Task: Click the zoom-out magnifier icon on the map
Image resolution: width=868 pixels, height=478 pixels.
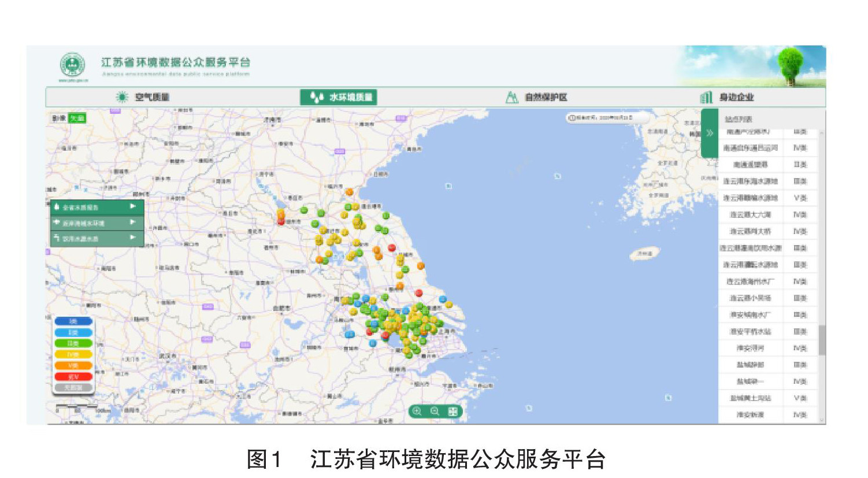Action: [x=435, y=412]
